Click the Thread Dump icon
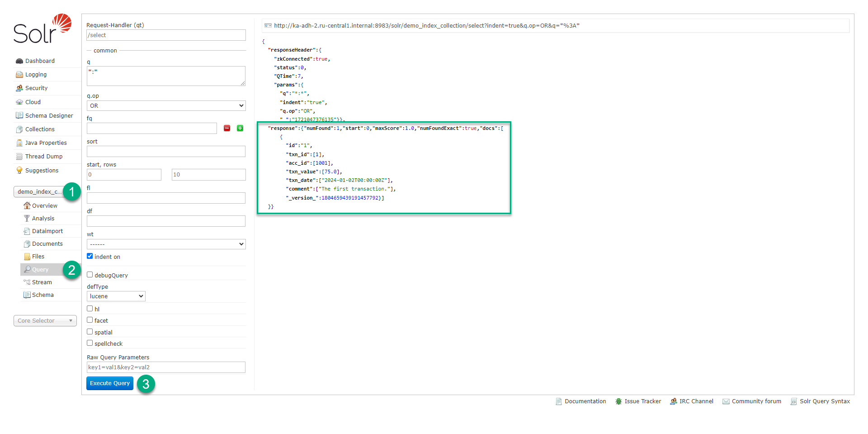868x434 pixels. click(x=19, y=157)
